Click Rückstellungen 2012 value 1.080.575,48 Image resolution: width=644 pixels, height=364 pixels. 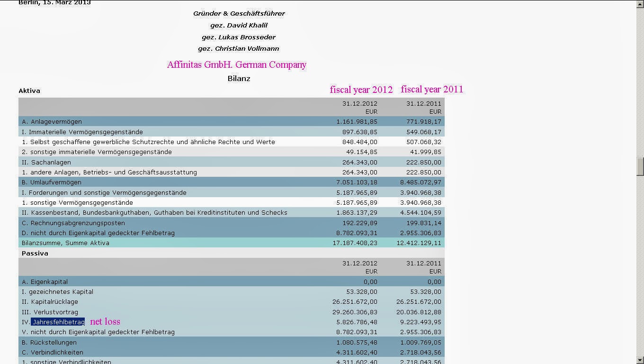click(x=357, y=342)
